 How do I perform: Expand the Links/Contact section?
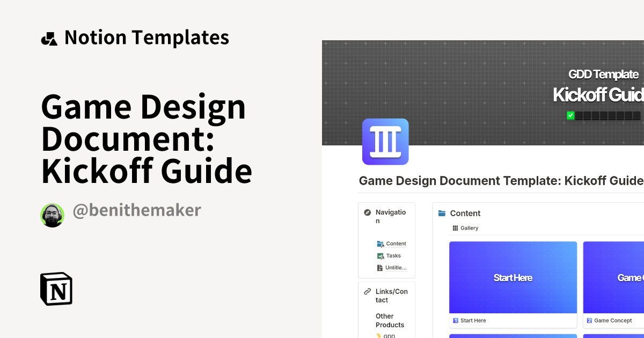(391, 296)
